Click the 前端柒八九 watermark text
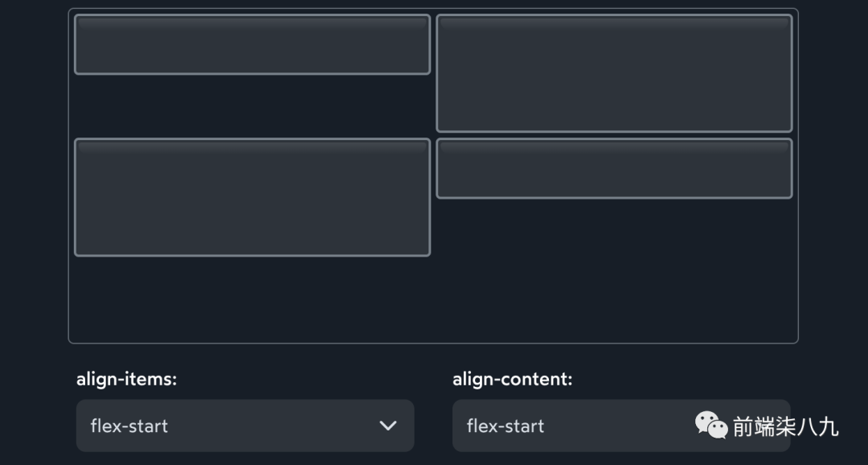This screenshot has height=465, width=868. (785, 426)
